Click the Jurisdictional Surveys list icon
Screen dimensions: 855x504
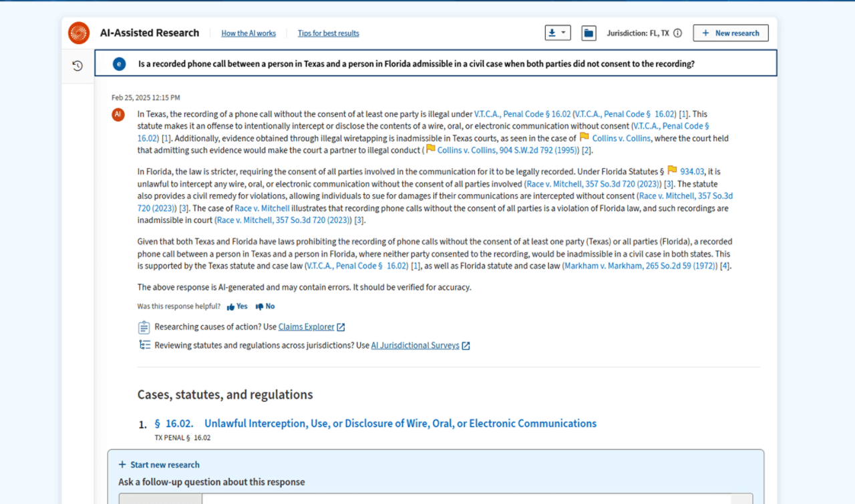coord(144,345)
